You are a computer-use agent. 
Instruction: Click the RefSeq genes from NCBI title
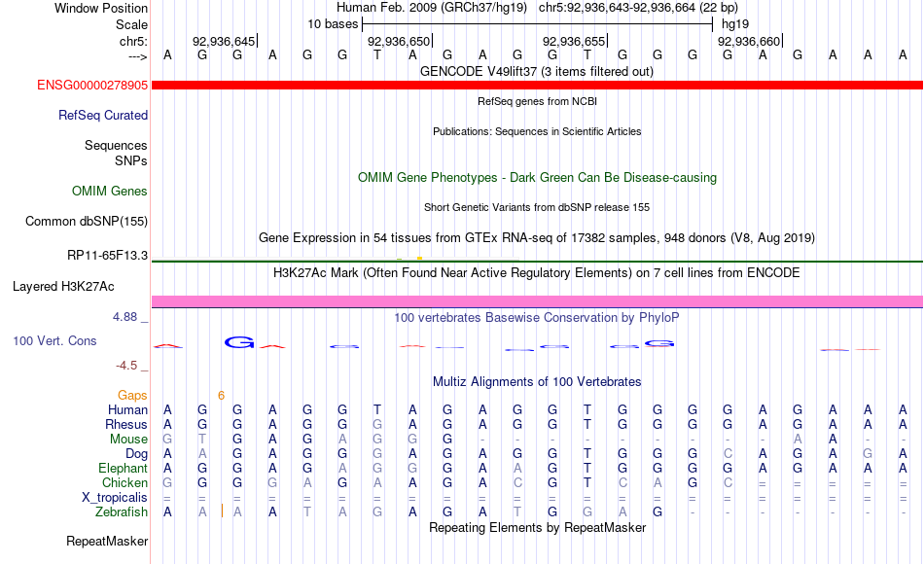coord(537,101)
